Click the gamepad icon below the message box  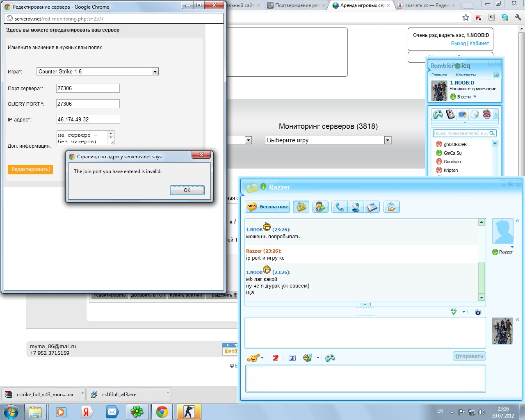coord(330,358)
